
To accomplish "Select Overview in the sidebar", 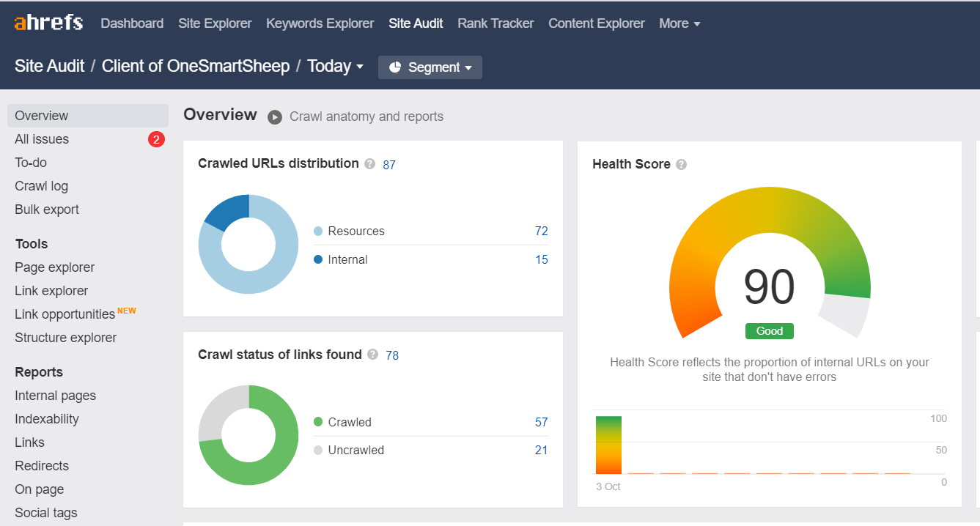I will (x=88, y=116).
